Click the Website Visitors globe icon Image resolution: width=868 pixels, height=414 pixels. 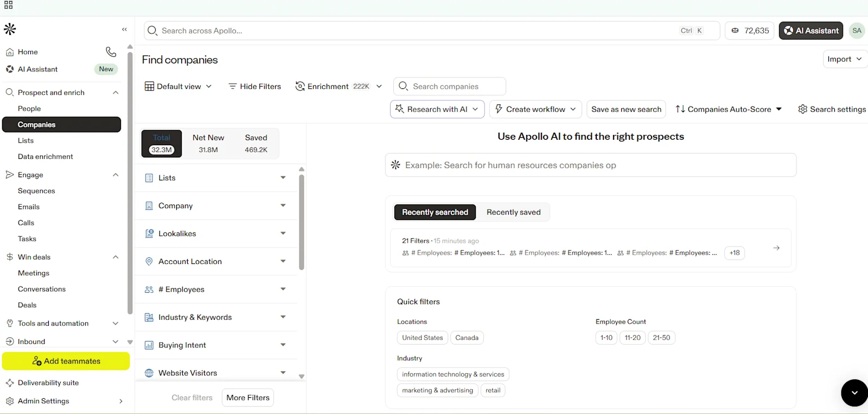(x=149, y=373)
